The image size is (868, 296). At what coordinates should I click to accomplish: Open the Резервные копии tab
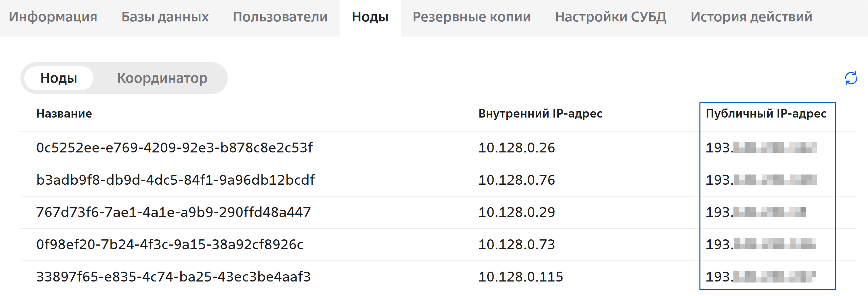click(x=472, y=17)
